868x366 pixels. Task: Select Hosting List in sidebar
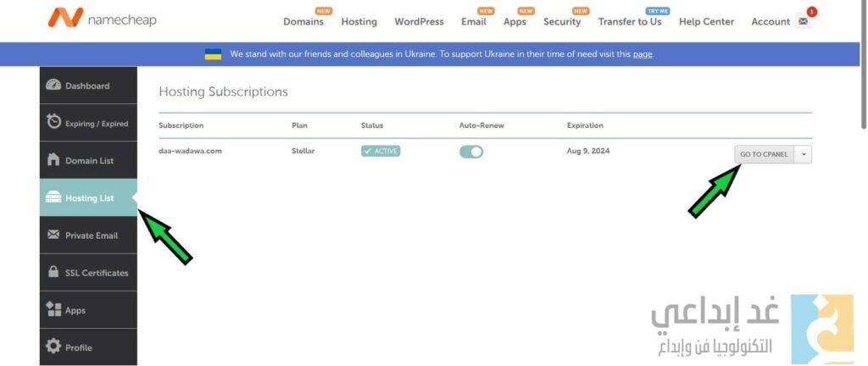[x=88, y=197]
